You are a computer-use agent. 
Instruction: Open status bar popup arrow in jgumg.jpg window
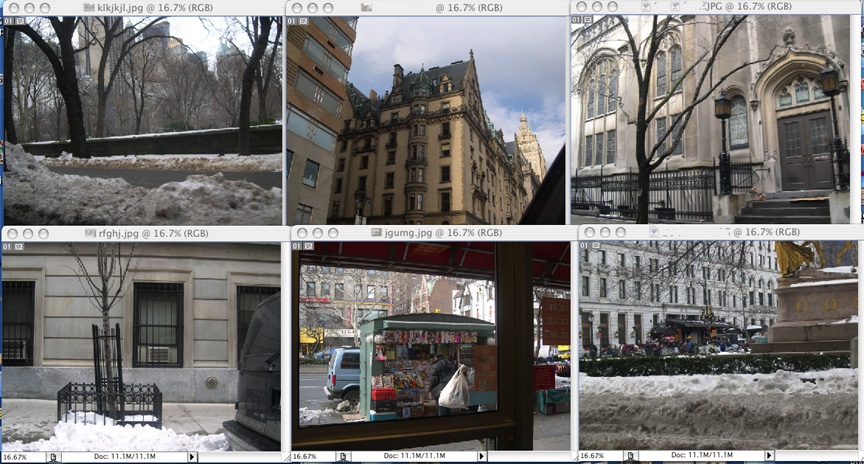pos(482,457)
